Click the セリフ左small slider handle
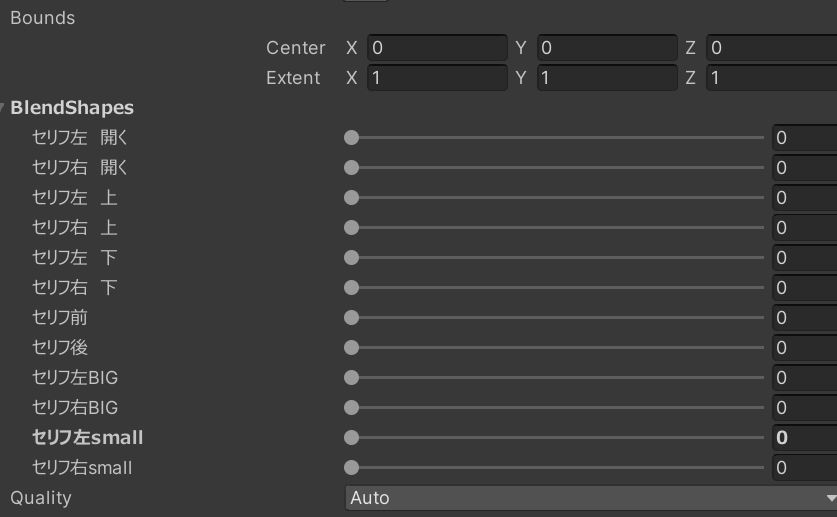This screenshot has height=517, width=837. tap(351, 438)
